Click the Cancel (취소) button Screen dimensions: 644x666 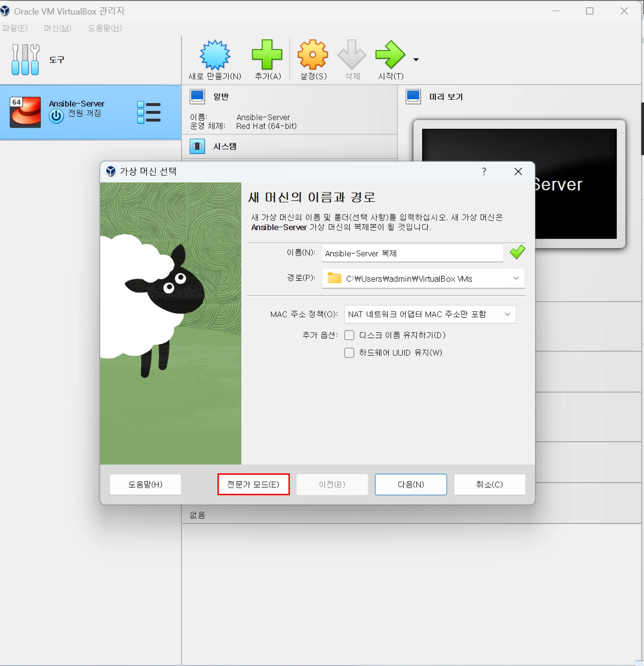(489, 484)
